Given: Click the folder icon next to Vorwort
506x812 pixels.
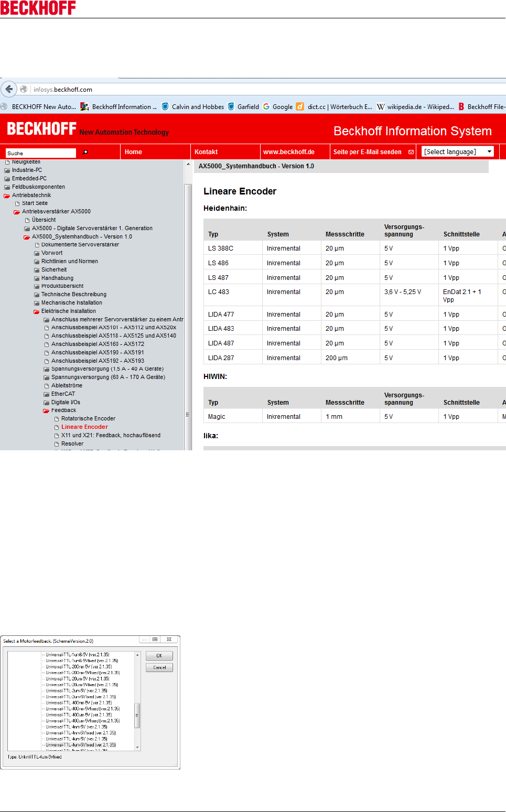Looking at the screenshot, I should (x=37, y=253).
